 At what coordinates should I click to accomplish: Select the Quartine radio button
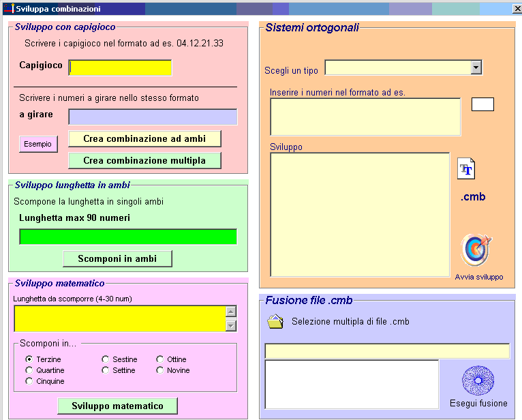29,370
